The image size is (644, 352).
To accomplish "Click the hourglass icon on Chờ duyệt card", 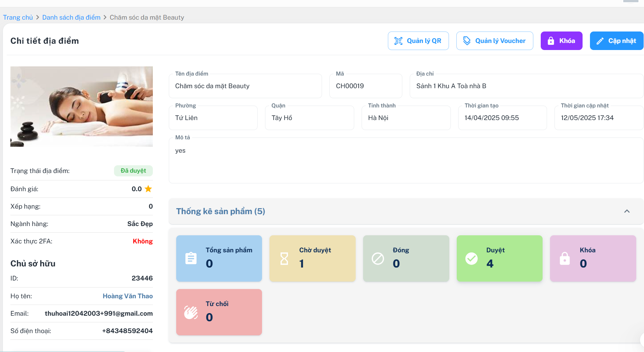I will (x=284, y=258).
